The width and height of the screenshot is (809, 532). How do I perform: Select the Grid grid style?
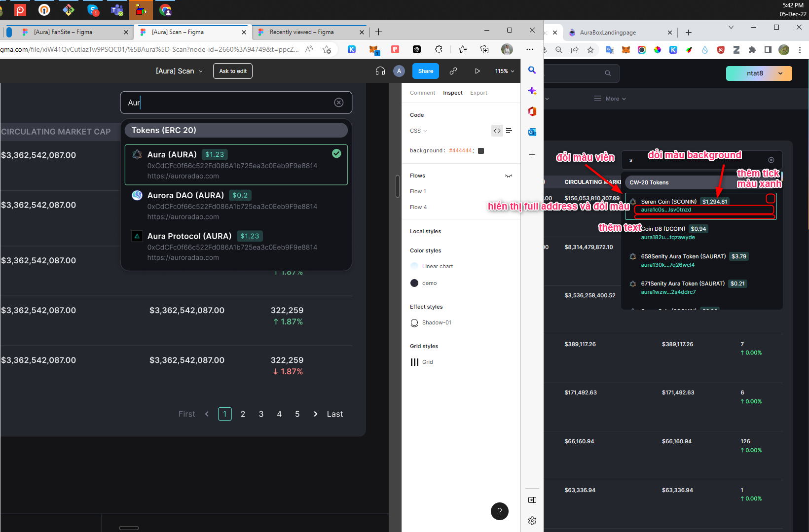pyautogui.click(x=422, y=362)
